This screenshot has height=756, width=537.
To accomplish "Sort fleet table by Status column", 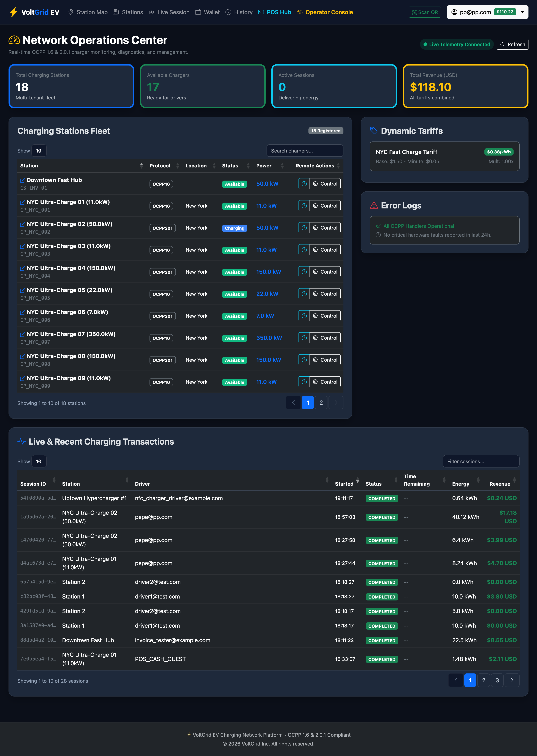I will click(x=236, y=166).
